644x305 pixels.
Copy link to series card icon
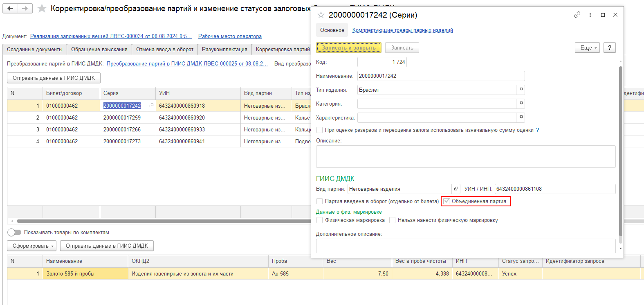click(x=577, y=15)
